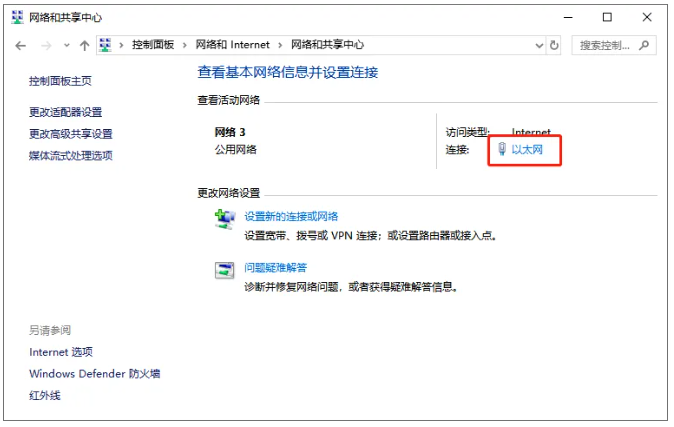Open 设置新的连接或网络 link
The width and height of the screenshot is (674, 427).
point(291,216)
